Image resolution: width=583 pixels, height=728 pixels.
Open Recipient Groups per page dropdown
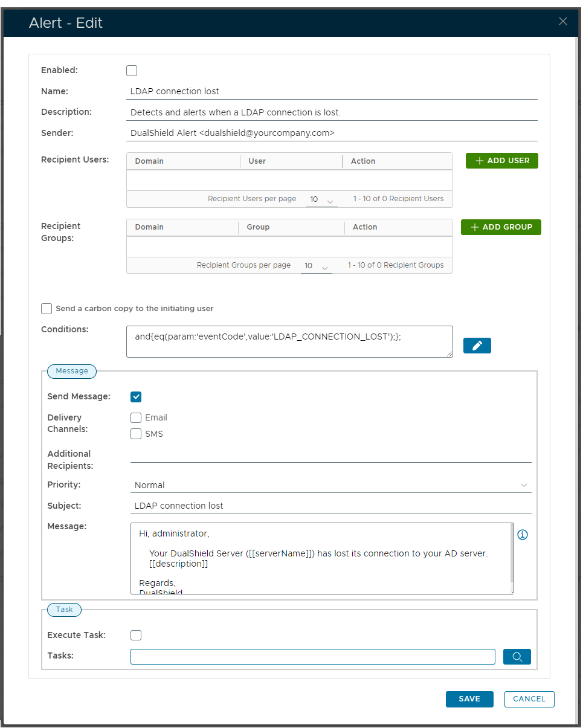(316, 266)
